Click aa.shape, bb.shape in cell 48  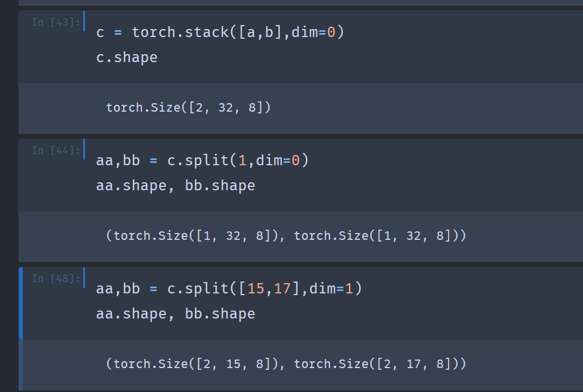click(176, 313)
